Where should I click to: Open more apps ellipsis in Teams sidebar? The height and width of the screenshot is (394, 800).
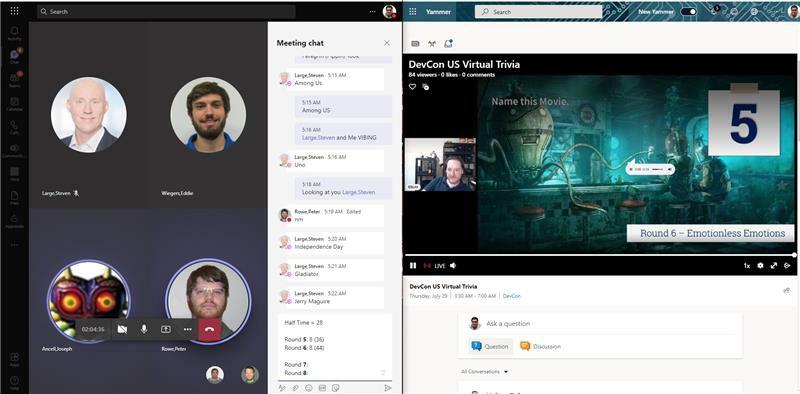(x=14, y=245)
